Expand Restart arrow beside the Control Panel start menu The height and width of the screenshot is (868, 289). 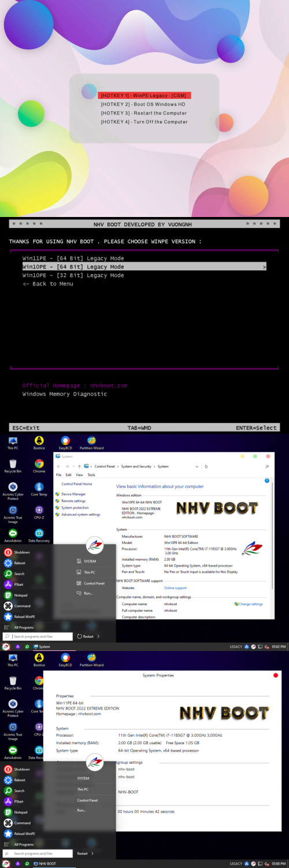pos(98,636)
